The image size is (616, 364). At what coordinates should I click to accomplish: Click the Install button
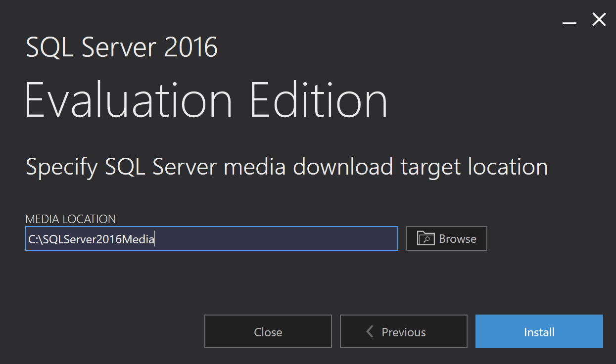(x=539, y=331)
